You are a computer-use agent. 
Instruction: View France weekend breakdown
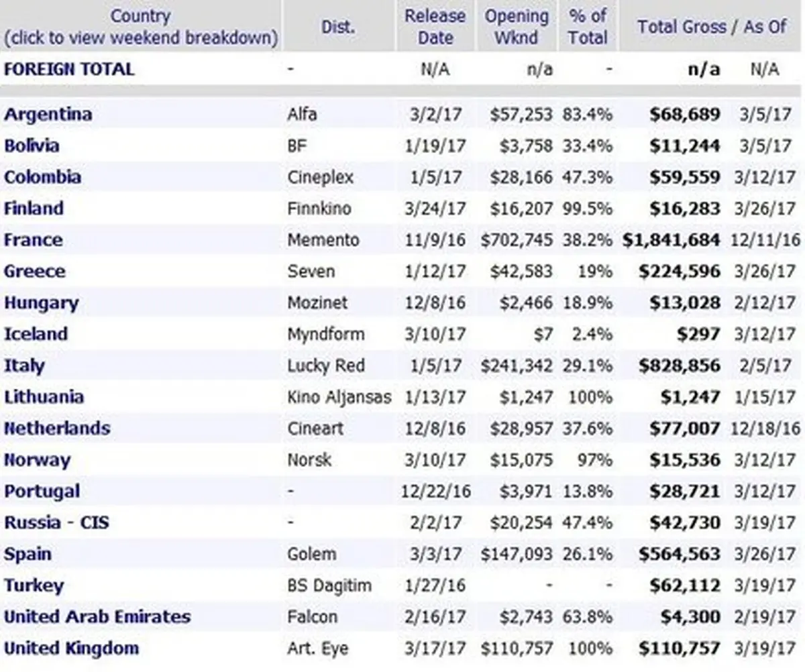[x=33, y=240]
